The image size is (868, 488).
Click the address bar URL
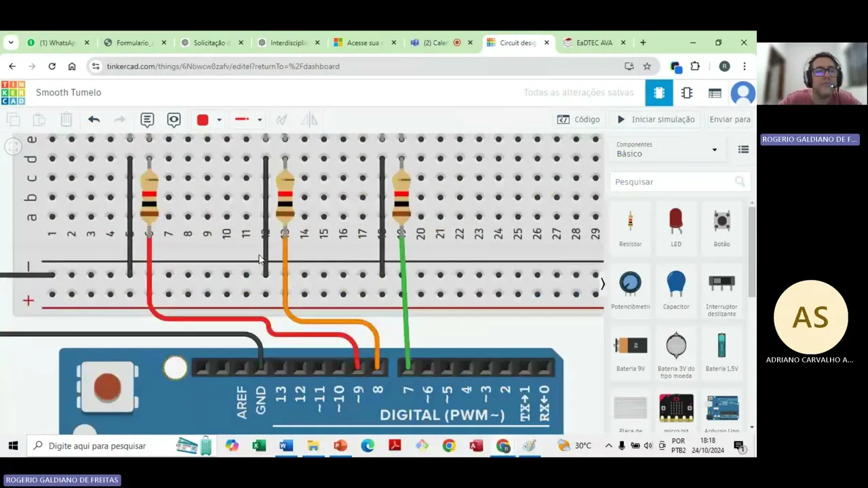pyautogui.click(x=223, y=66)
